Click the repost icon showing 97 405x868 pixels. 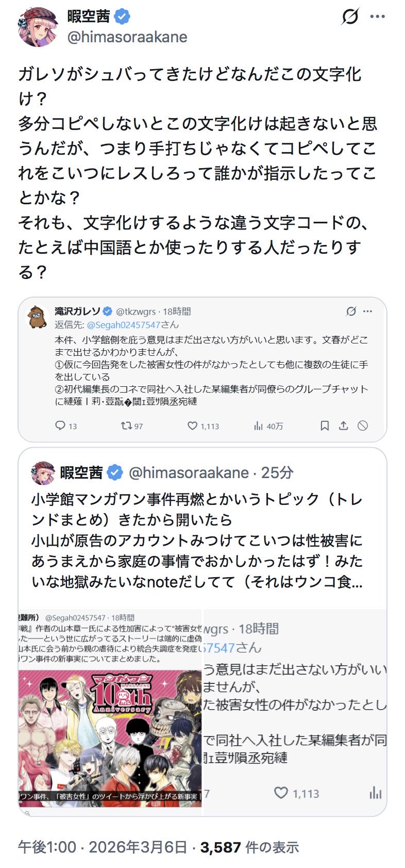[126, 425]
